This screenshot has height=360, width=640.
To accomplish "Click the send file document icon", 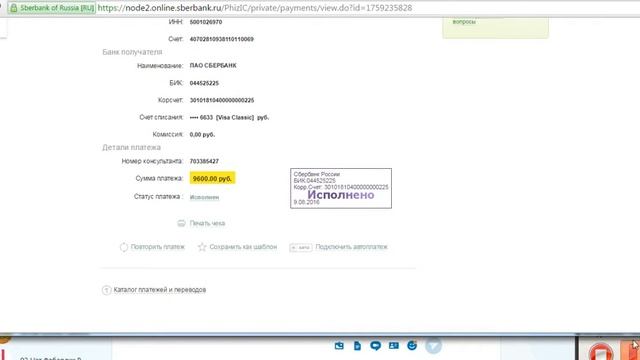I will [x=357, y=346].
